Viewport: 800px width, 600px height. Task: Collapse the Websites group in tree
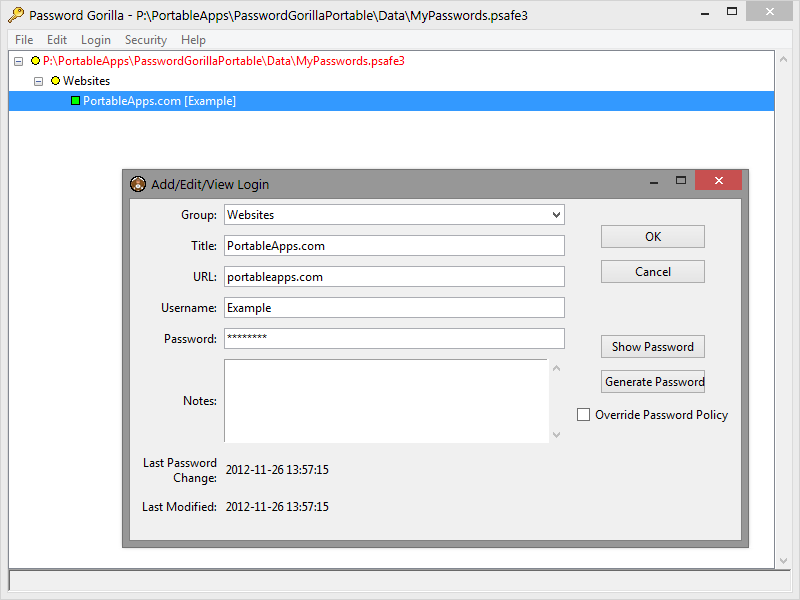point(39,81)
